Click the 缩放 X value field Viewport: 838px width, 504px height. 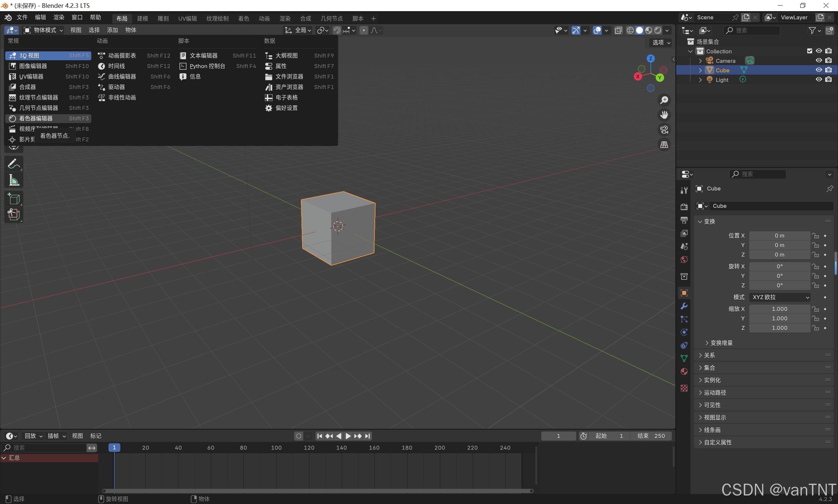pyautogui.click(x=779, y=309)
